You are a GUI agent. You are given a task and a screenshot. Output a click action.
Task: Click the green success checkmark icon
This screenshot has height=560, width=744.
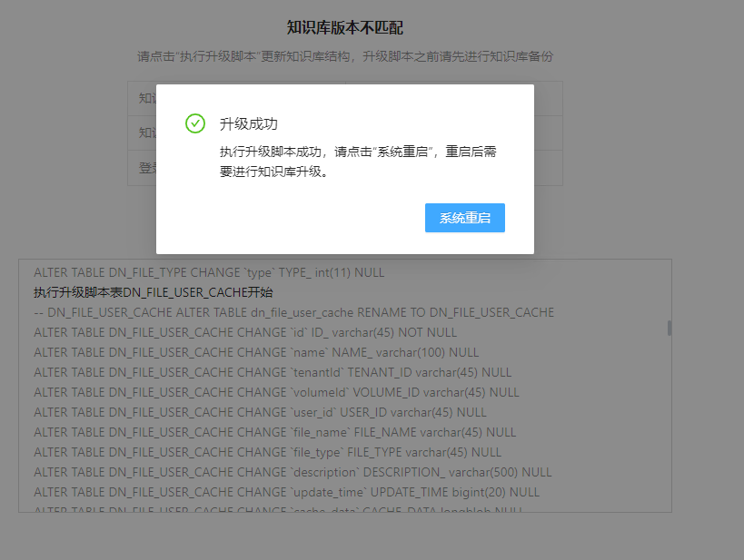(x=195, y=123)
